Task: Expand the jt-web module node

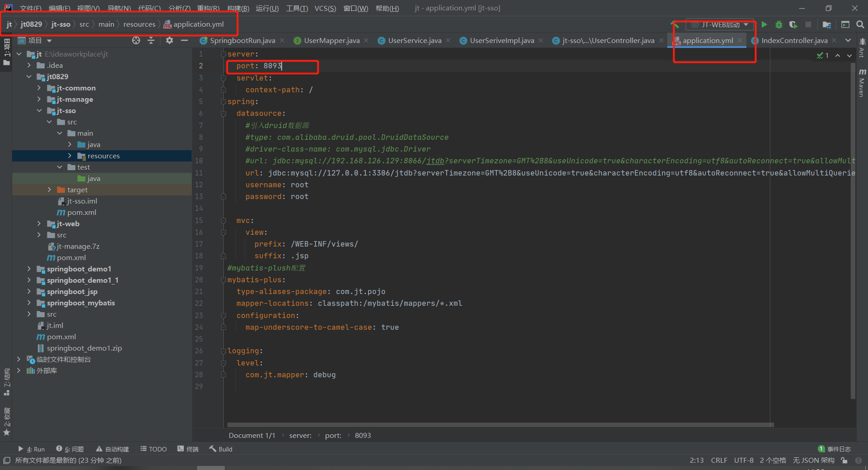Action: pyautogui.click(x=39, y=223)
